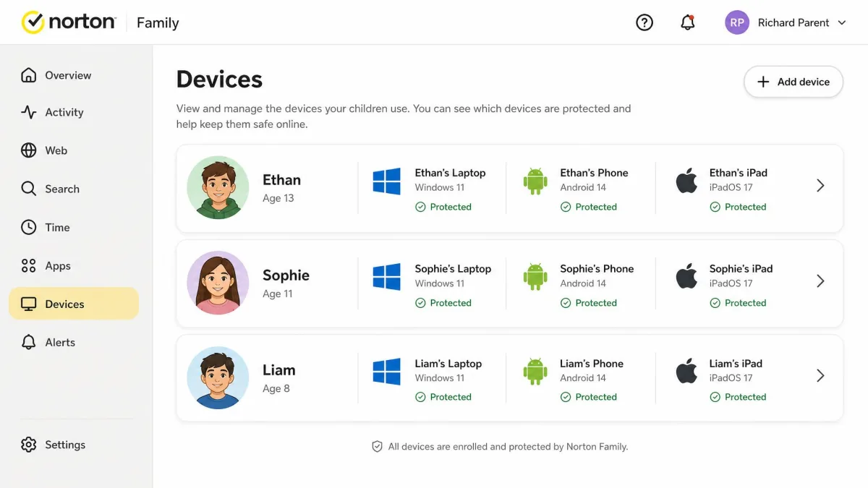Screen dimensions: 868x488
Task: Open the help question mark icon
Action: pos(644,22)
